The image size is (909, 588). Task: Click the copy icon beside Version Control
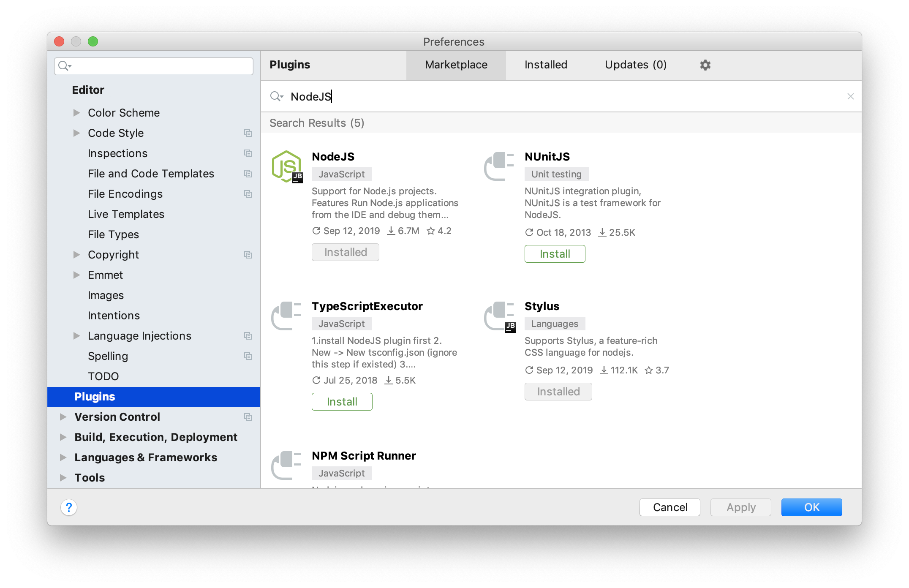tap(248, 417)
